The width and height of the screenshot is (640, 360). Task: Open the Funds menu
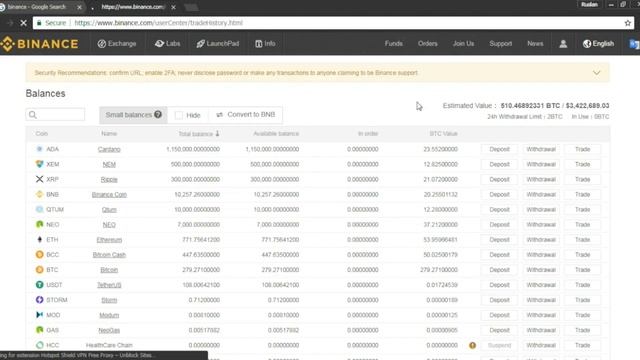pos(393,44)
